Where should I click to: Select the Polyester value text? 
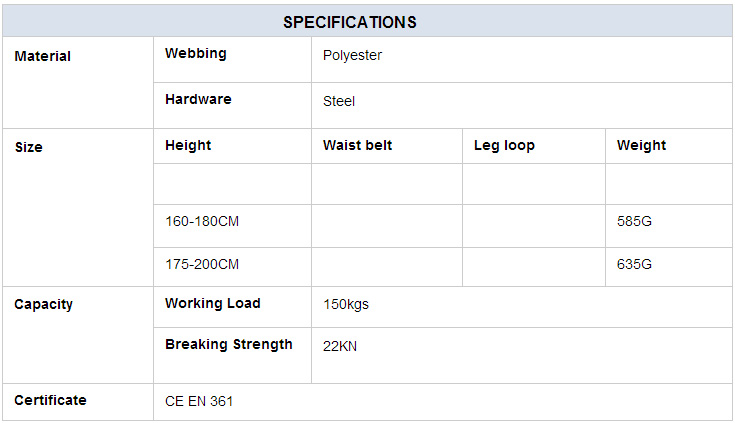pos(352,55)
